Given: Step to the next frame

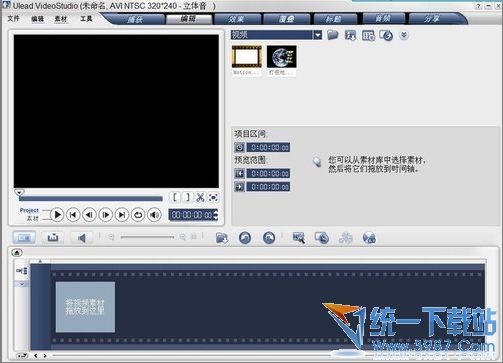Looking at the screenshot, I should [106, 215].
